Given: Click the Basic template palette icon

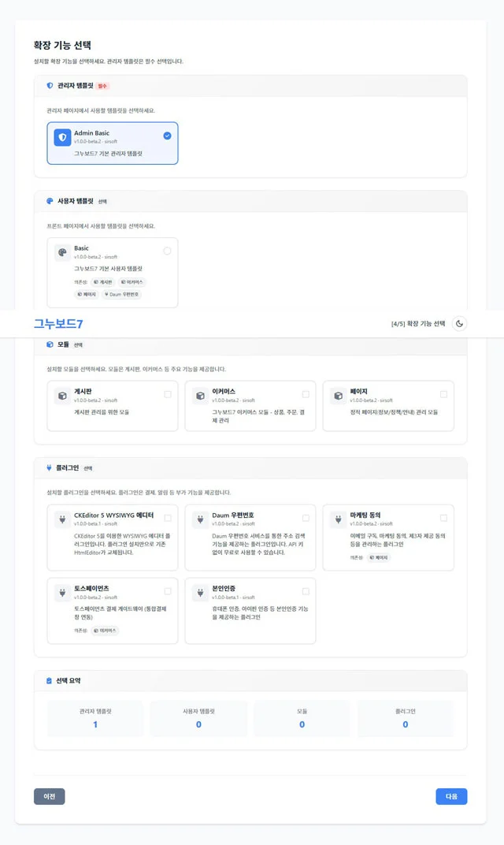Looking at the screenshot, I should 62,252.
